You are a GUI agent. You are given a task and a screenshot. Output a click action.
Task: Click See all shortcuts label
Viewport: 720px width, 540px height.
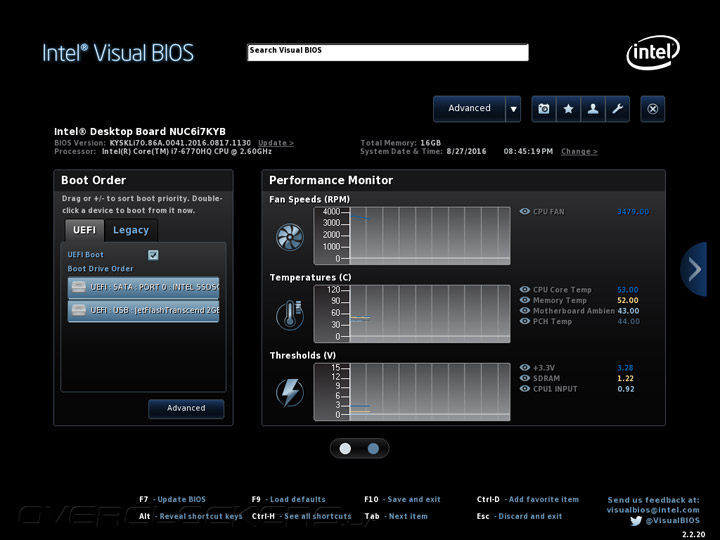[318, 516]
